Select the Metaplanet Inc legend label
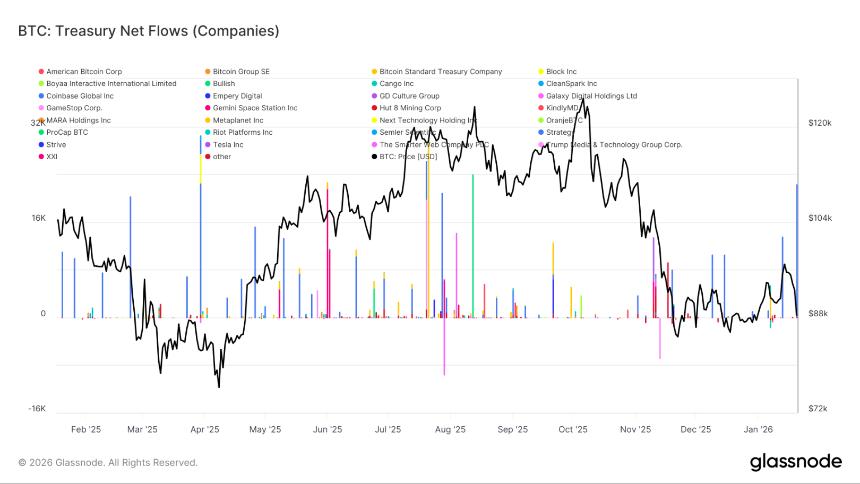The height and width of the screenshot is (484, 860). click(238, 120)
